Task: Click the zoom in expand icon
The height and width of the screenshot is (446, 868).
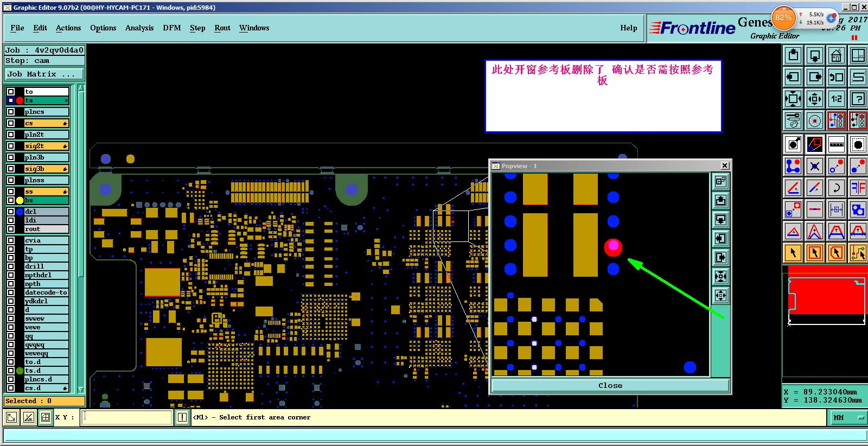Action: (793, 99)
